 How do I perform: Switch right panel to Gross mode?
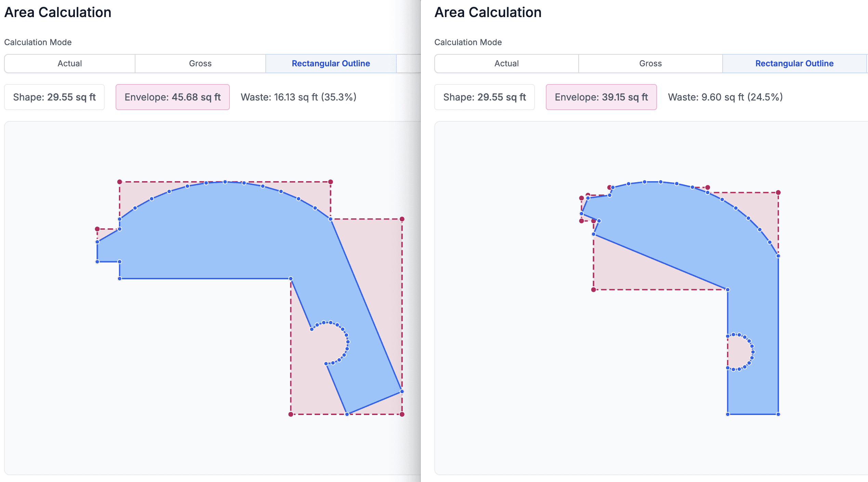pos(650,64)
